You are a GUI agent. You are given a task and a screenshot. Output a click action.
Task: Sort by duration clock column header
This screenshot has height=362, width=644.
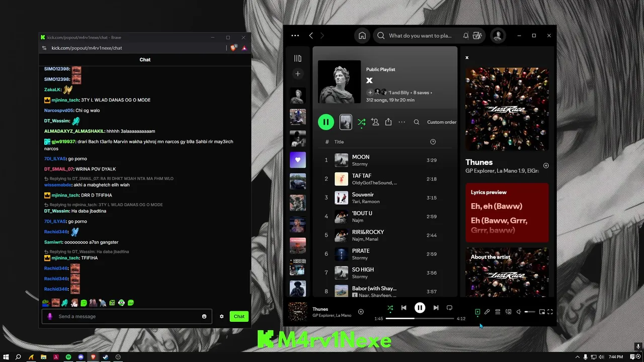point(433,142)
